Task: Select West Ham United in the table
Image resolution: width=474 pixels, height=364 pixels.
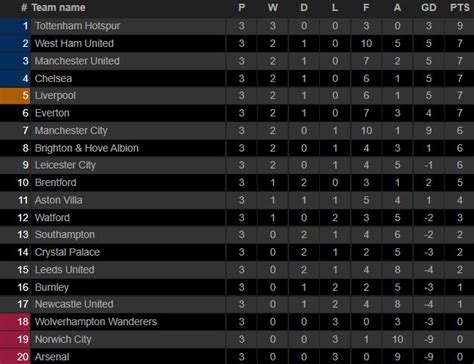Action: click(74, 43)
